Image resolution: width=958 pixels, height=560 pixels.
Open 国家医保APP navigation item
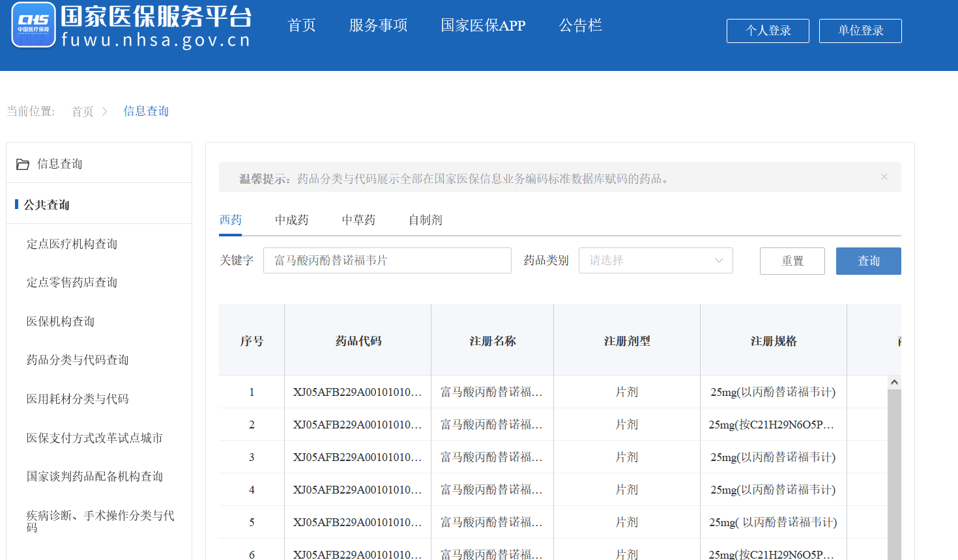(483, 25)
